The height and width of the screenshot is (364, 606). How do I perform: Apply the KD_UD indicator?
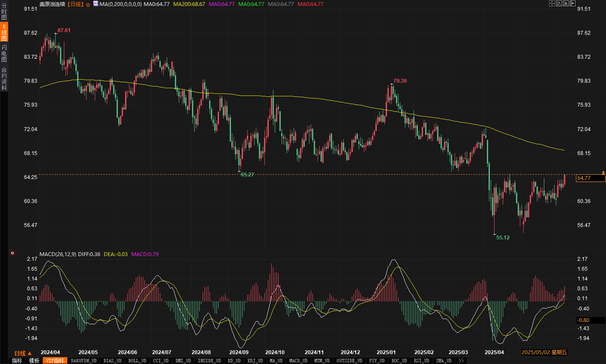(234, 361)
